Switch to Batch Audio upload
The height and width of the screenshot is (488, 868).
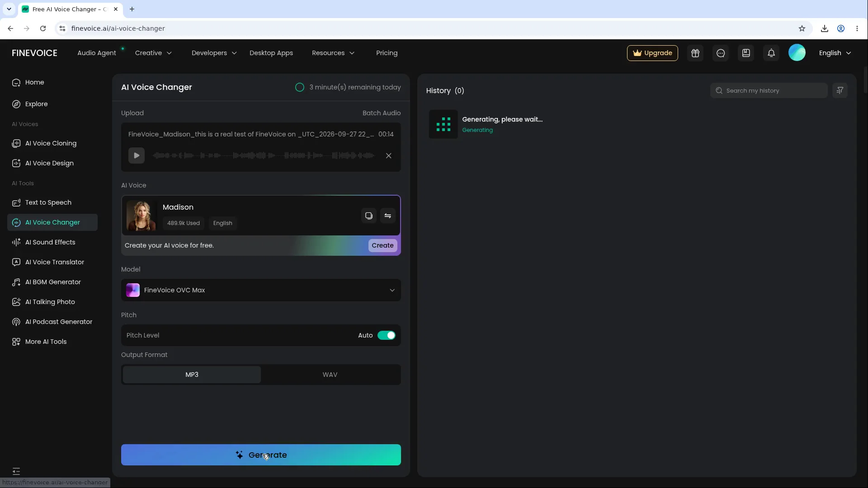382,113
